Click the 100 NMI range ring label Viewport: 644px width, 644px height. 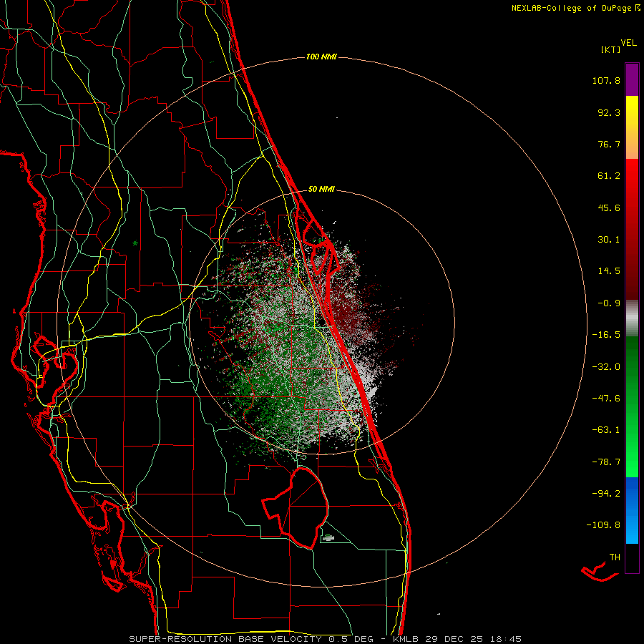point(321,57)
